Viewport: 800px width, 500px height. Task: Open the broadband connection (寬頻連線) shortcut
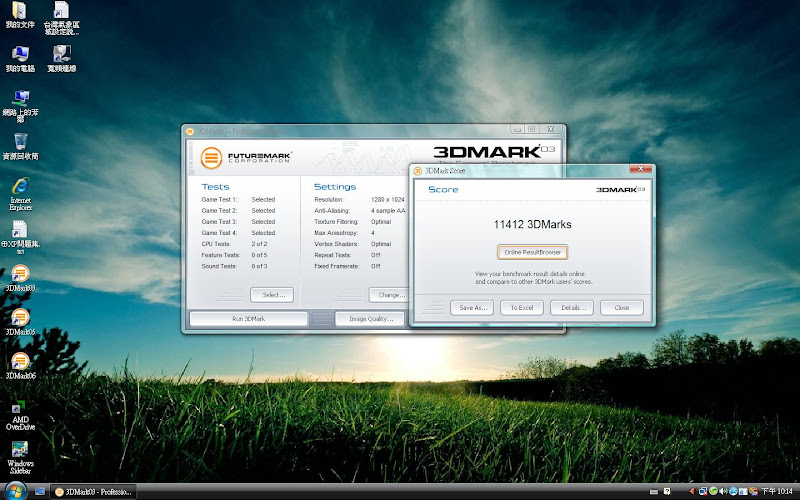(x=62, y=59)
